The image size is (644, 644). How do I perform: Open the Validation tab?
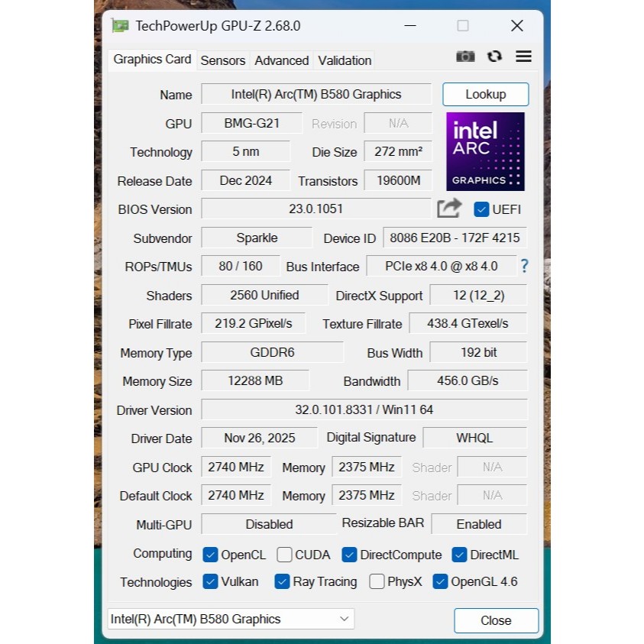pos(345,60)
